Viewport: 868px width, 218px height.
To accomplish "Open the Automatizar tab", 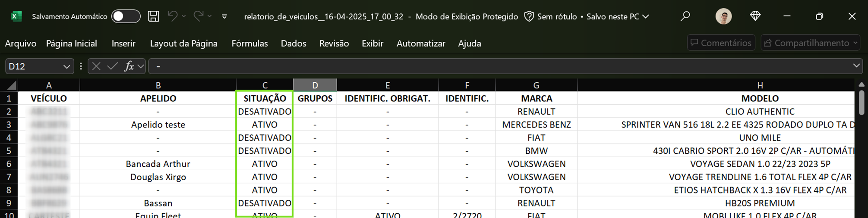I will [x=421, y=44].
